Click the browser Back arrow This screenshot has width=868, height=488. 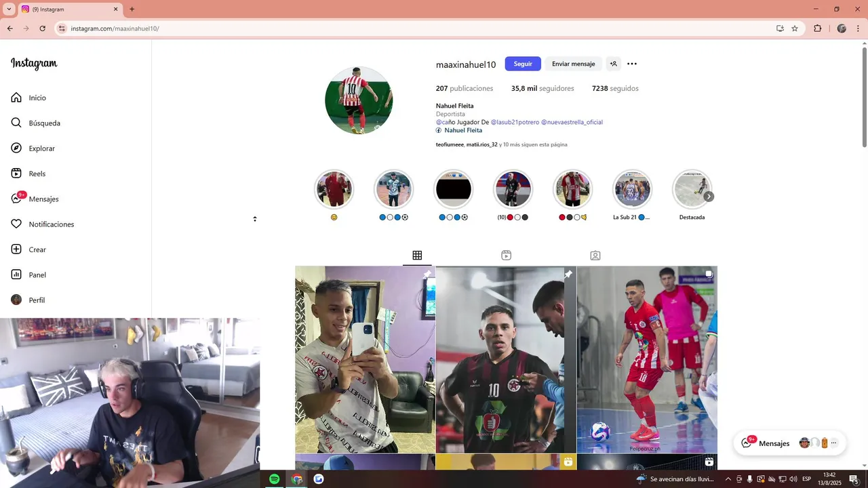click(x=10, y=28)
